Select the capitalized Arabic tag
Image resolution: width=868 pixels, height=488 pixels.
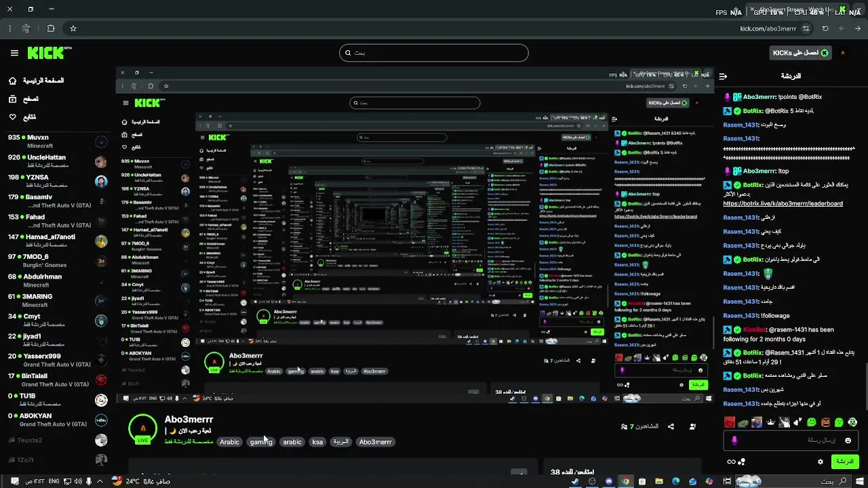tap(229, 442)
